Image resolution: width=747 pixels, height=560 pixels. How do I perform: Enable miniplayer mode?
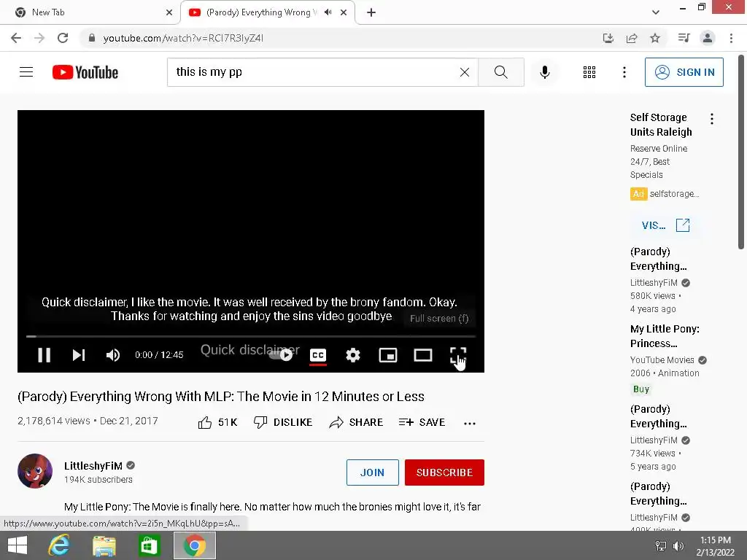(x=388, y=355)
